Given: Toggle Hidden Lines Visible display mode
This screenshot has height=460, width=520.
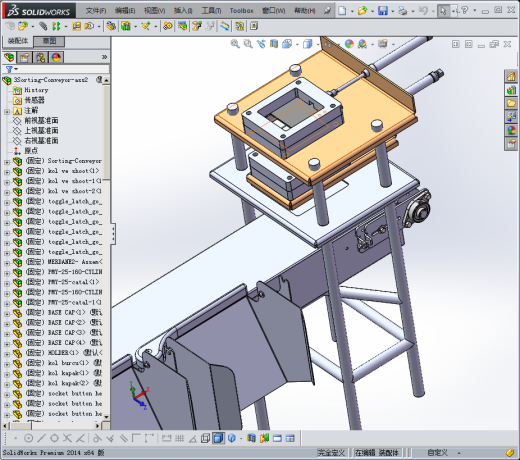Looking at the screenshot, I should pyautogui.click(x=205, y=438).
